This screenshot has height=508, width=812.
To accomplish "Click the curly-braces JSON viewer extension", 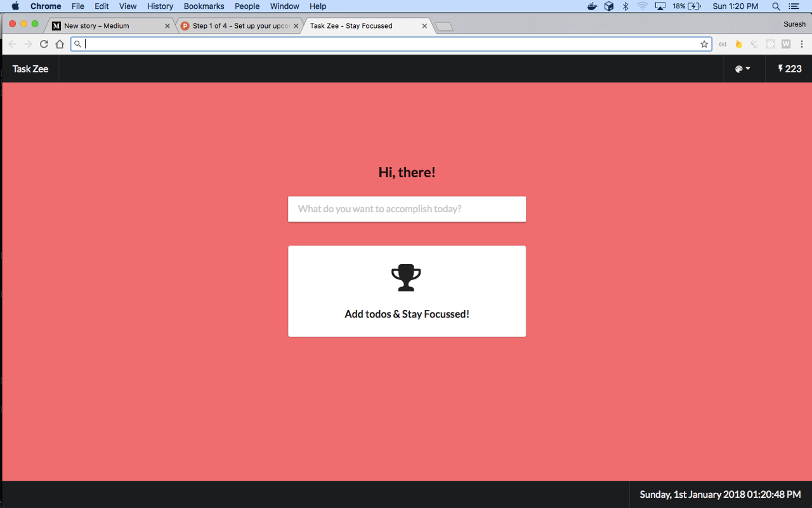I will click(x=723, y=44).
